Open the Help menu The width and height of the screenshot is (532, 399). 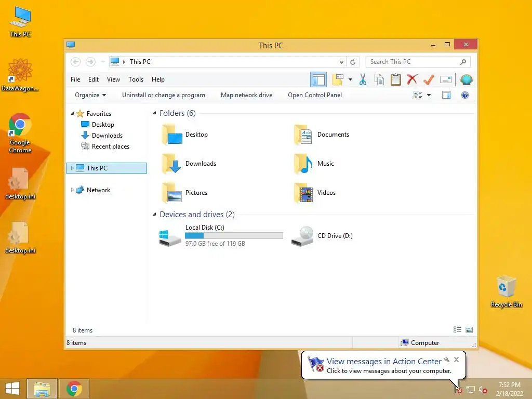(158, 79)
